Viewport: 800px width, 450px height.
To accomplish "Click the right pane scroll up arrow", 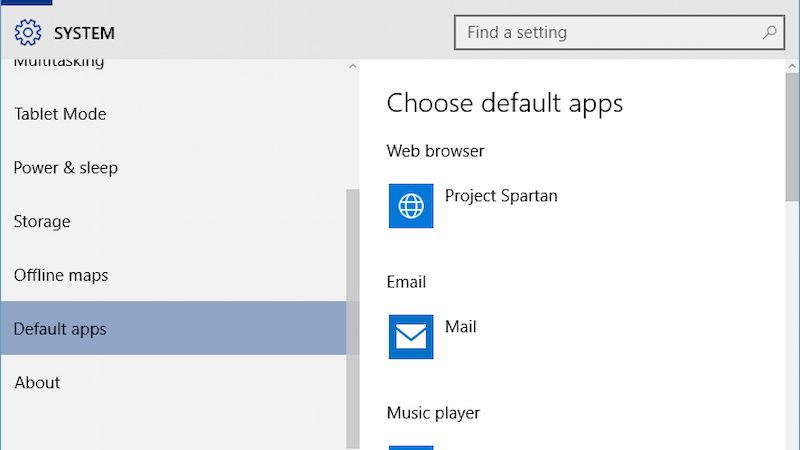I will pos(792,66).
